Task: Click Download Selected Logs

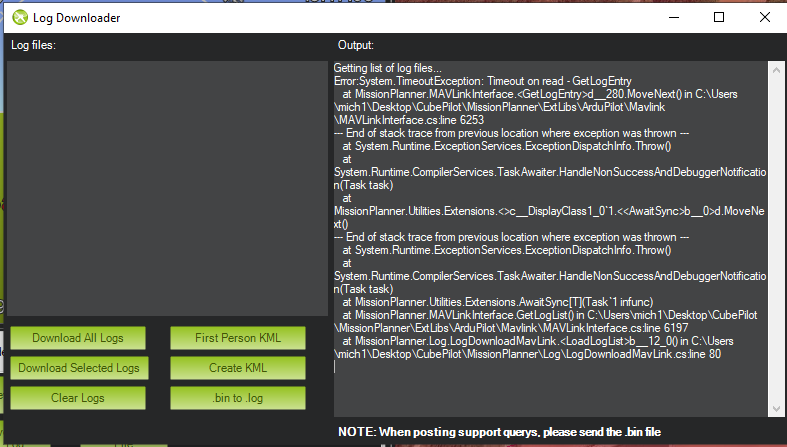Action: (79, 368)
